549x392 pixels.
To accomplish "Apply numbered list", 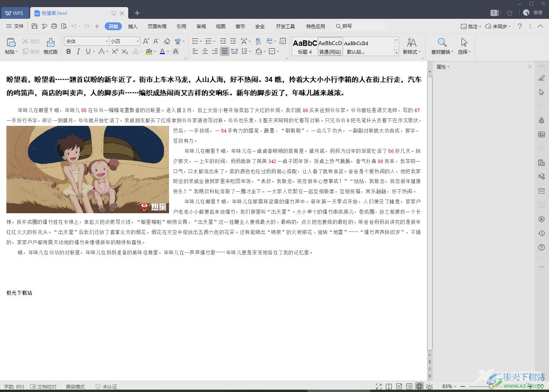I will [x=208, y=41].
